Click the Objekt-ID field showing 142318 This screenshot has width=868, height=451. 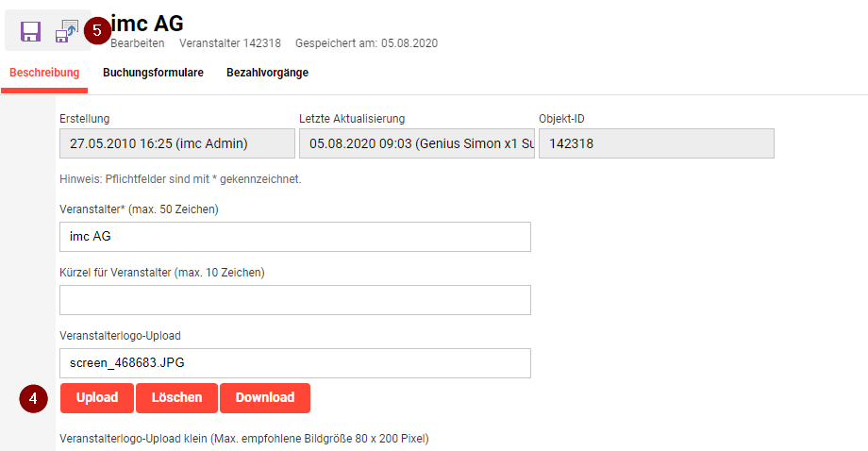656,143
